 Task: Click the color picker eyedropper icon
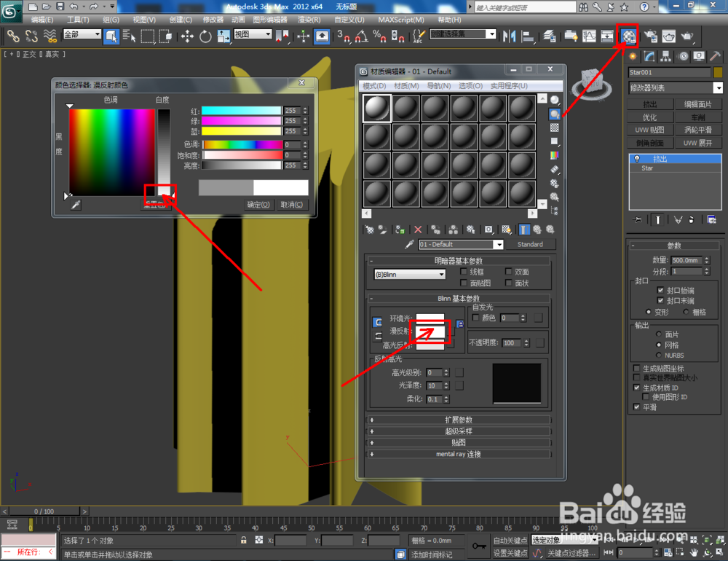(76, 205)
